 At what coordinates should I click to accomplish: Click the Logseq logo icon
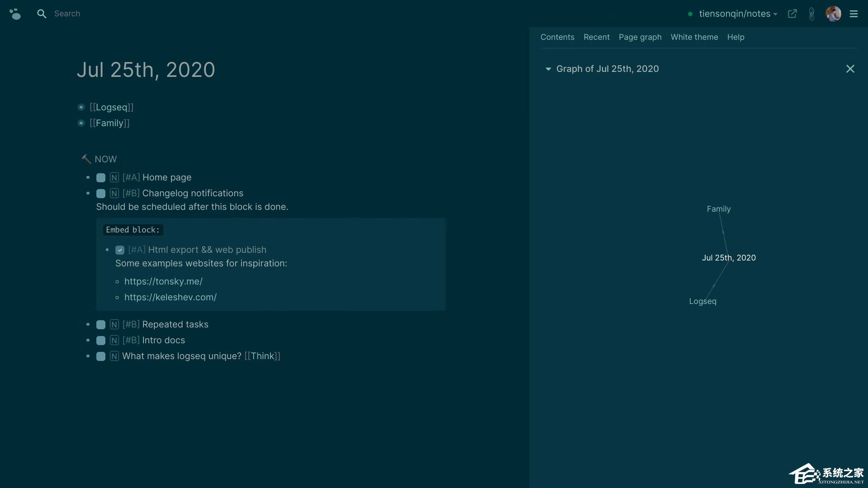(x=15, y=14)
